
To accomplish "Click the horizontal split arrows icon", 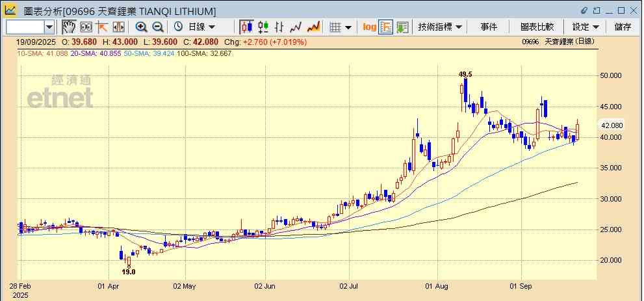I will [x=118, y=27].
